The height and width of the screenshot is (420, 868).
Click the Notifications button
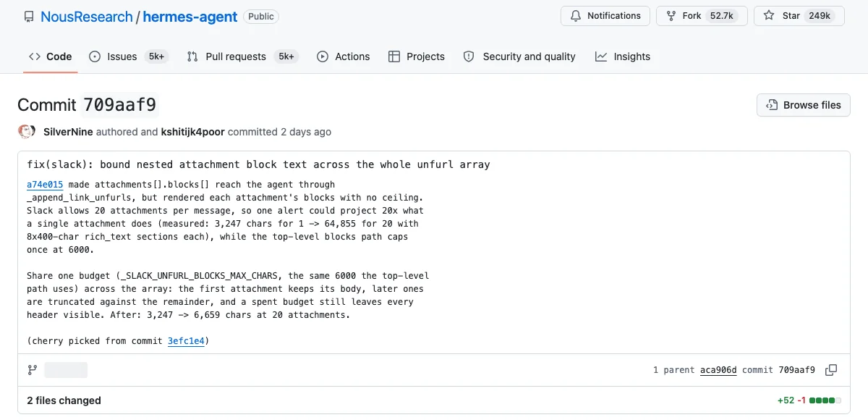click(x=605, y=16)
